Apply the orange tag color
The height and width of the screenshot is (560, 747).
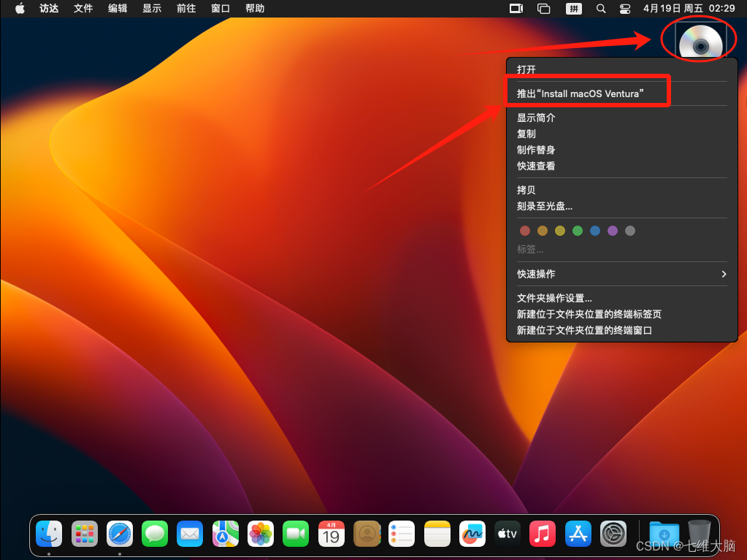tap(543, 231)
